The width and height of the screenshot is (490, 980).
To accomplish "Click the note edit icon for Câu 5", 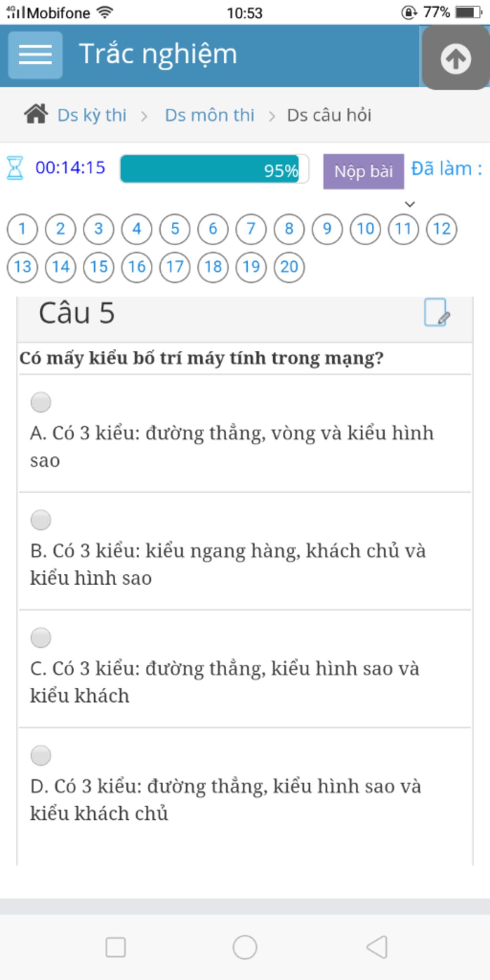I will click(x=436, y=313).
